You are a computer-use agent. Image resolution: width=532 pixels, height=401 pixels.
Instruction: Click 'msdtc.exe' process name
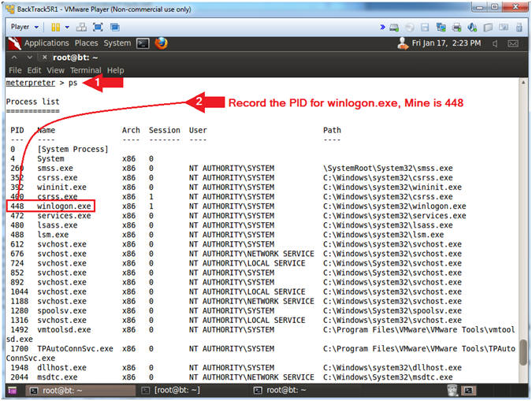click(58, 377)
